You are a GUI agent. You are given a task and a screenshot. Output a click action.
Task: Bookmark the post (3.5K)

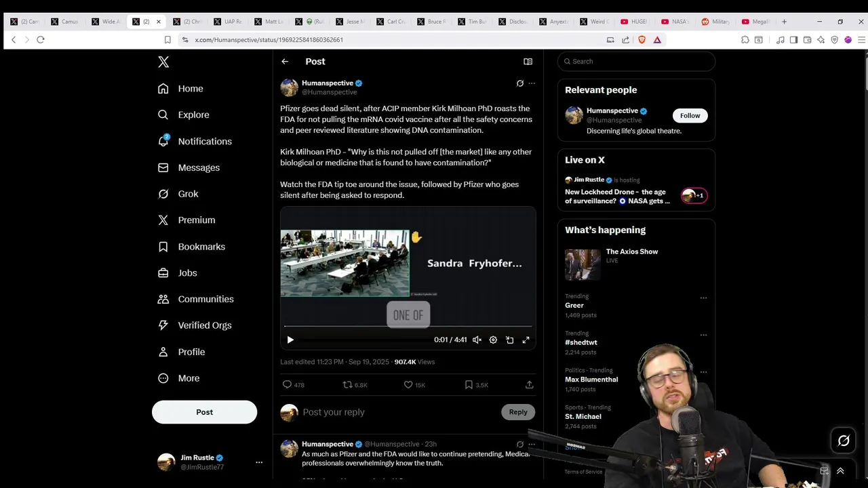coord(476,385)
